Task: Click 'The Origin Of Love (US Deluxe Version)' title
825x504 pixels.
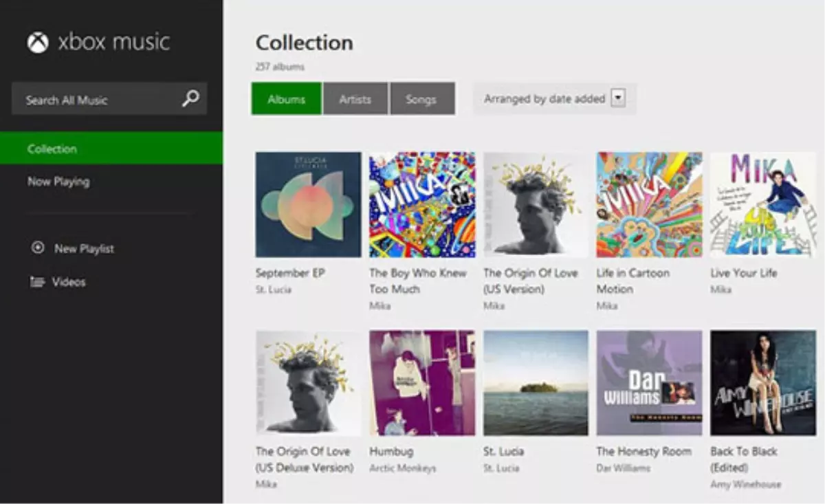Action: coord(304,459)
